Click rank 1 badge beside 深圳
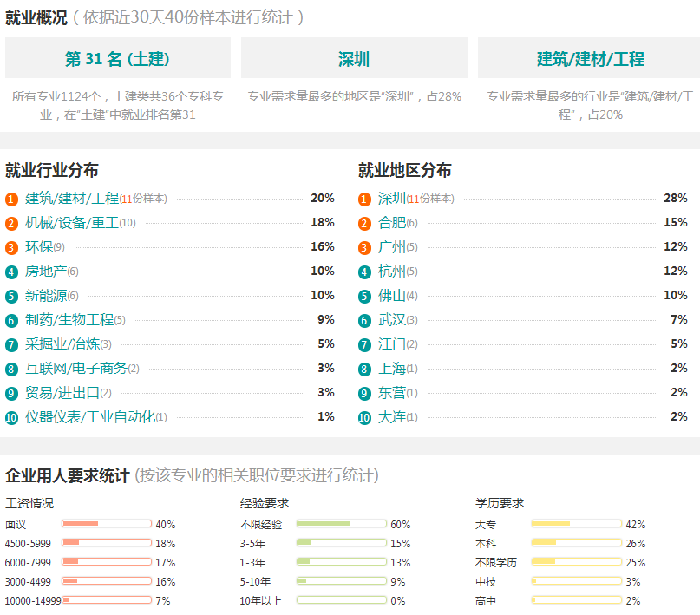 tap(364, 199)
